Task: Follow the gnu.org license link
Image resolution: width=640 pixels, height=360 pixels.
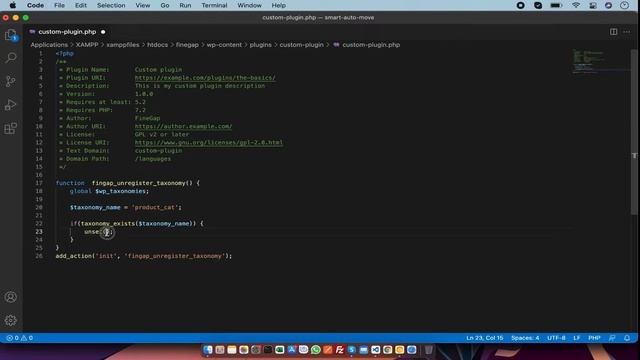Action: [x=209, y=142]
